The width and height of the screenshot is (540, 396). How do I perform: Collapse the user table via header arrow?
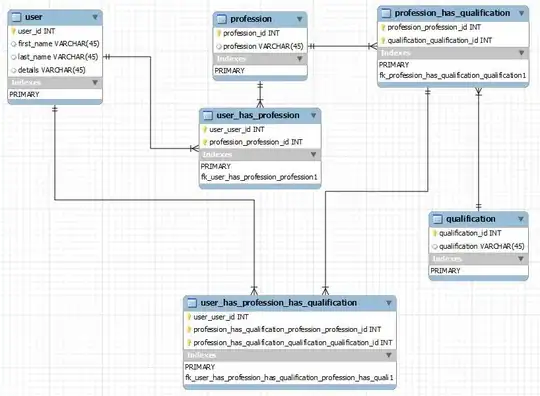pos(95,17)
